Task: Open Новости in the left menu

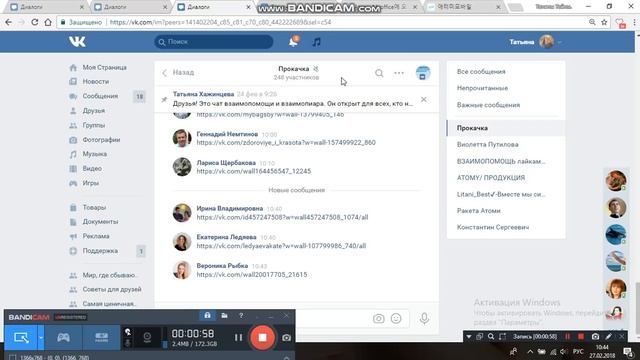Action: 96,82
